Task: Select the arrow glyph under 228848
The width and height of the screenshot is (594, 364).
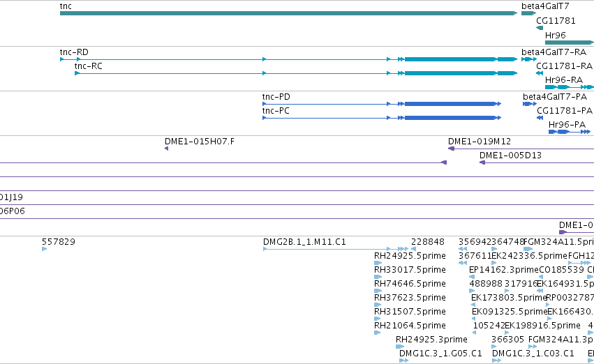Action: [x=413, y=249]
